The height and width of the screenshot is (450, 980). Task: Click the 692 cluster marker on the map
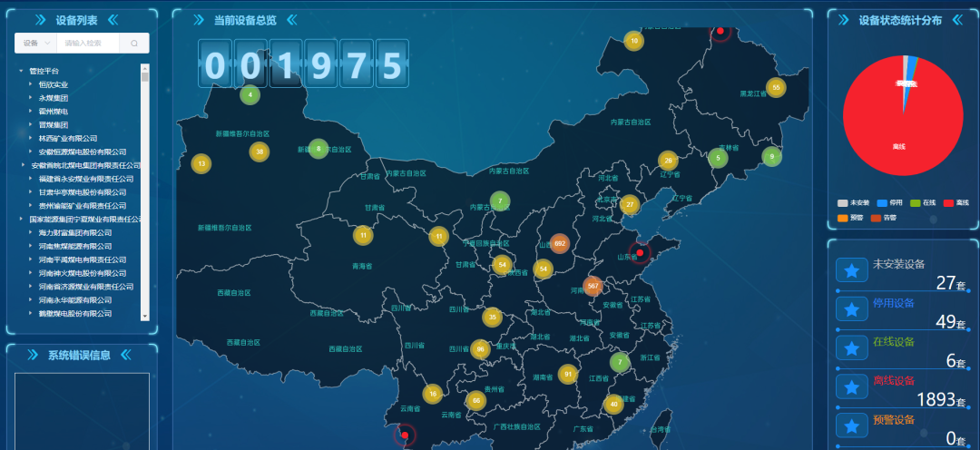(x=560, y=243)
